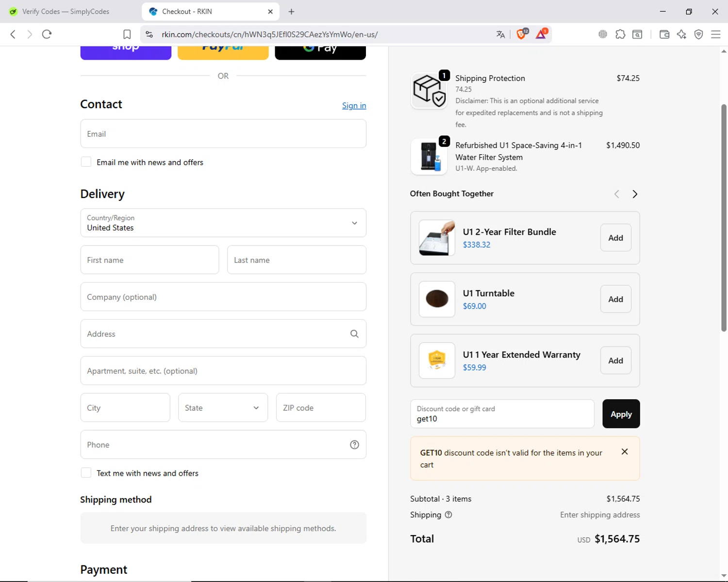Click the U1 2-Year Filter Bundle image
728x582 pixels.
437,238
